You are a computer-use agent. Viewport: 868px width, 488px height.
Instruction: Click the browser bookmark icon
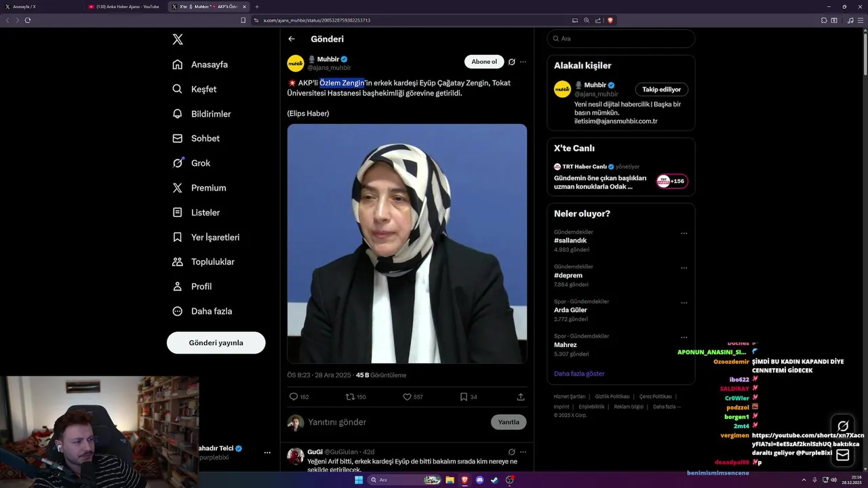click(x=243, y=20)
